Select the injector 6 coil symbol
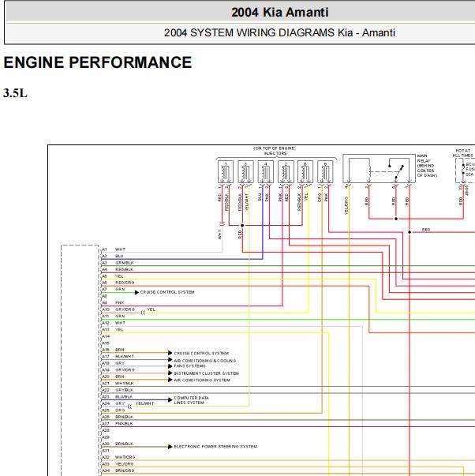The height and width of the screenshot is (476, 475). [325, 172]
